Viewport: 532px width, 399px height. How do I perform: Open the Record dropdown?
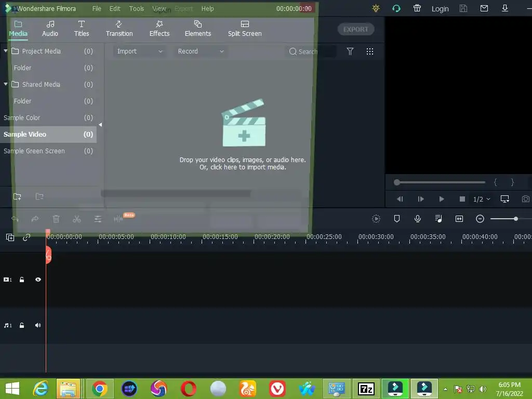pyautogui.click(x=201, y=51)
